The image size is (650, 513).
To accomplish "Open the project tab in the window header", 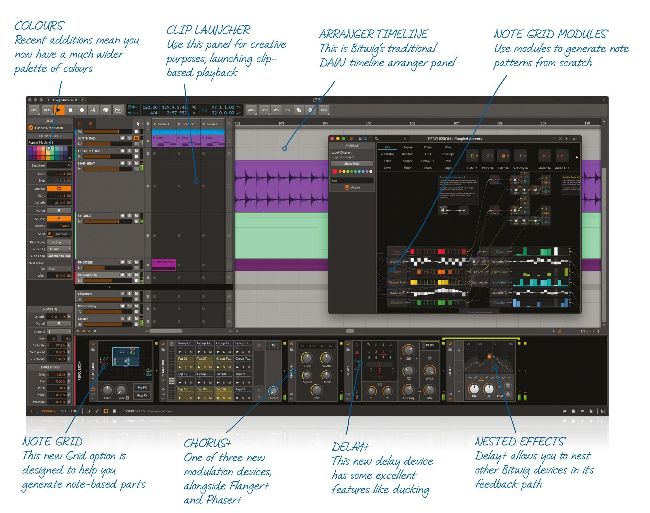I will (x=66, y=100).
